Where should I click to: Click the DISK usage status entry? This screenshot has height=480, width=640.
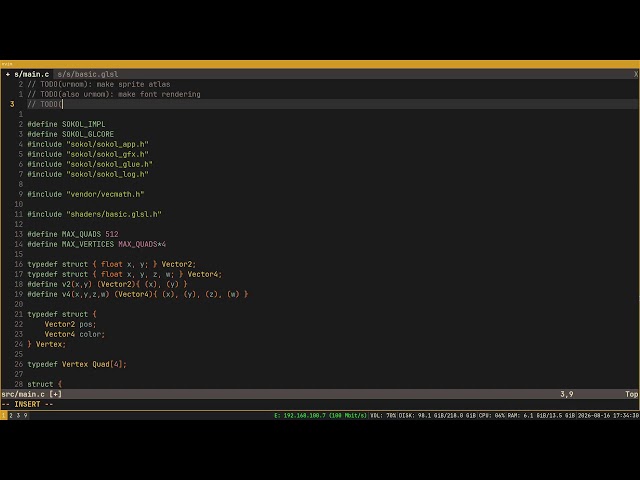pos(437,416)
